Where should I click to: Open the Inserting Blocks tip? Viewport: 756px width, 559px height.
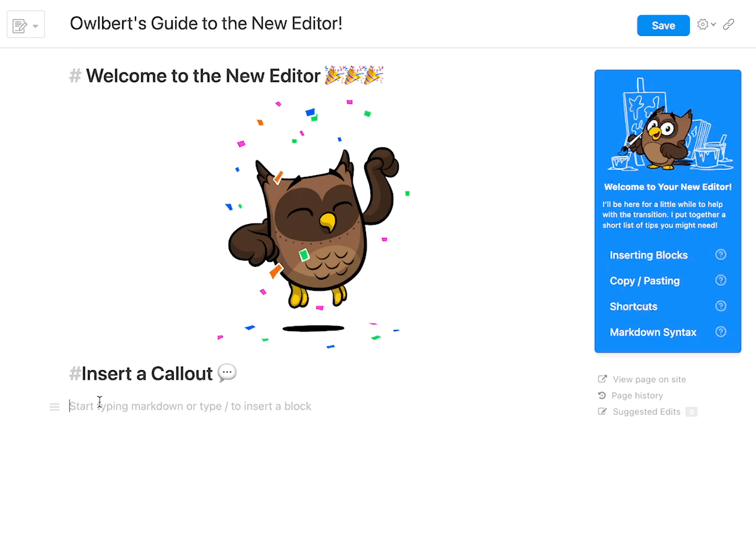point(649,255)
